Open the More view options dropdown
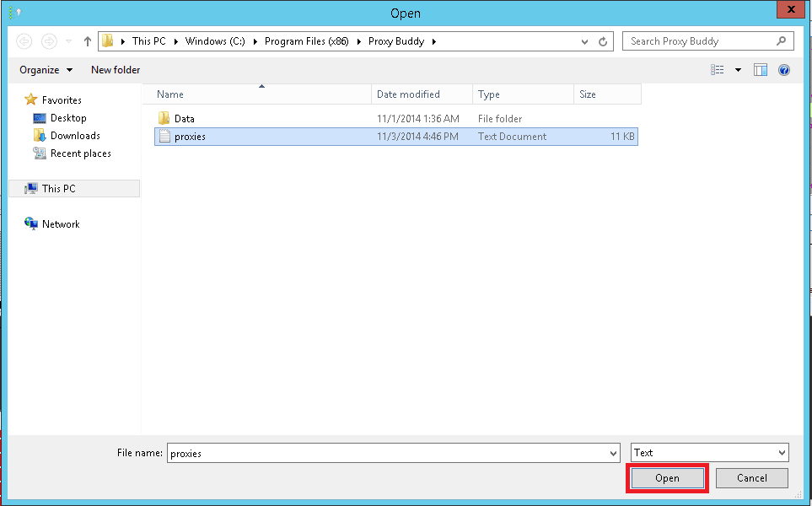This screenshot has height=506, width=812. (x=738, y=70)
